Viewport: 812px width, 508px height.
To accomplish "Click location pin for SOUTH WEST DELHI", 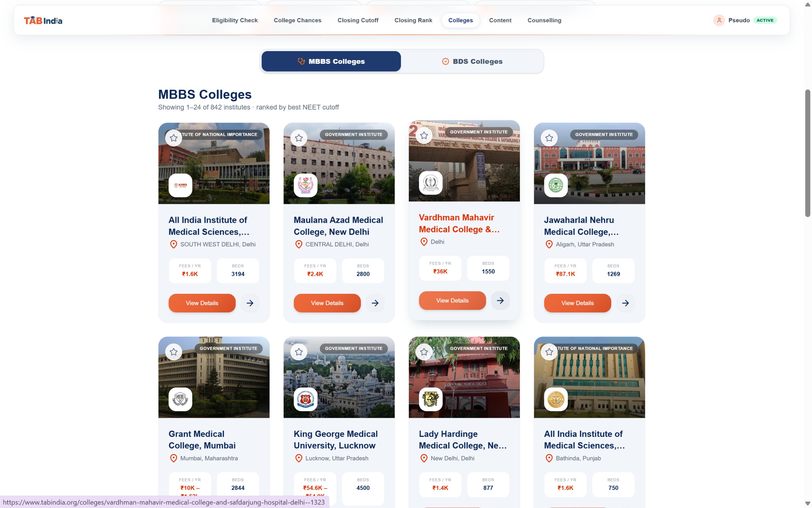I will pos(174,244).
